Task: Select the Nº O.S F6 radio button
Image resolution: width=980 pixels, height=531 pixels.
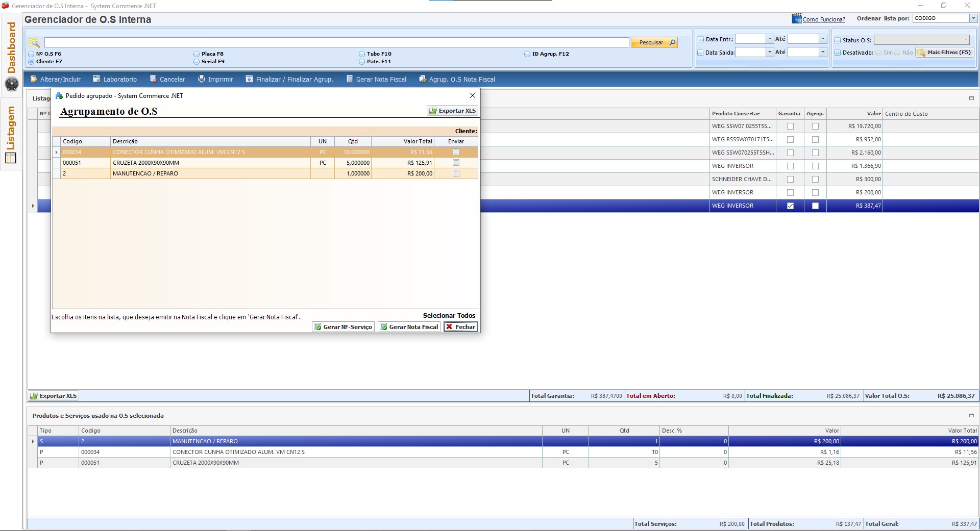Action: [32, 54]
